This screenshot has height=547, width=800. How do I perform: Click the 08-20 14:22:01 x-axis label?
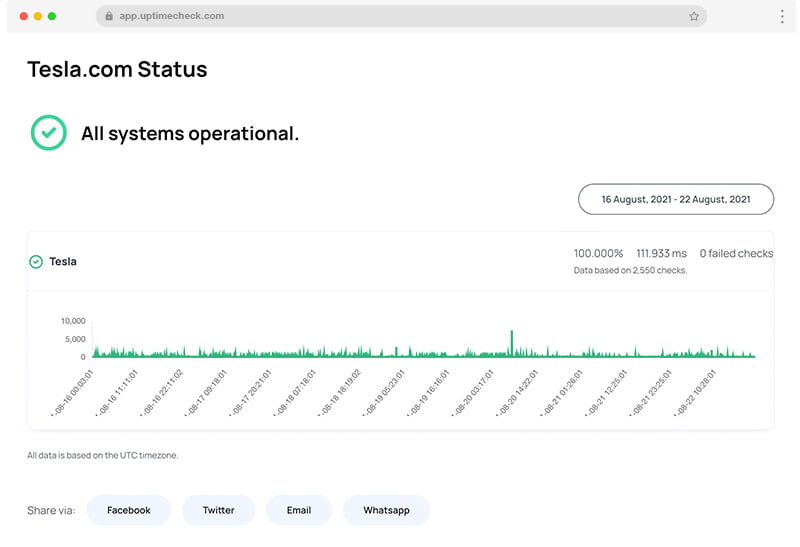[518, 393]
